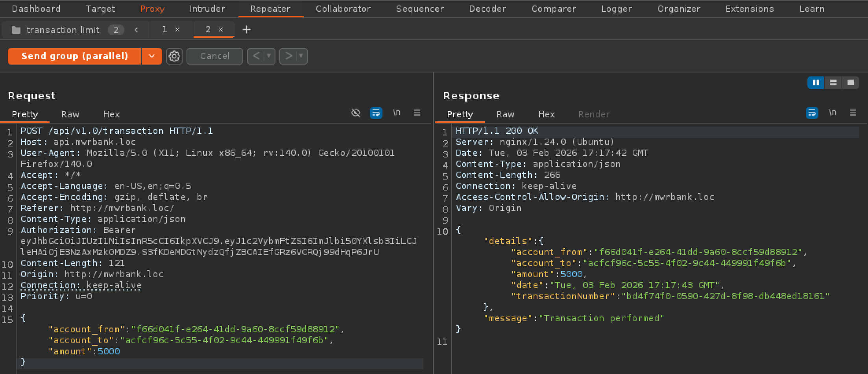Screen dimensions: 868x374
Task: Expand the Send group dropdown arrow
Action: click(152, 56)
